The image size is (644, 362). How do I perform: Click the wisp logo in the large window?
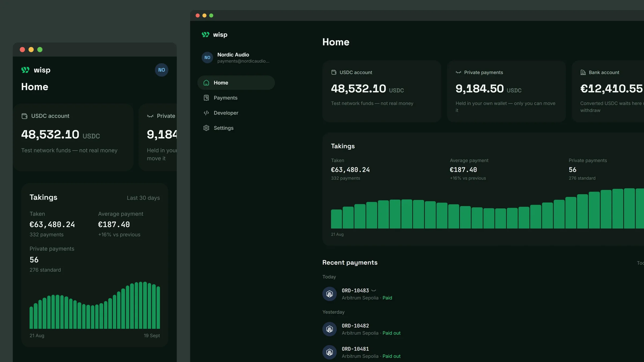tap(214, 35)
